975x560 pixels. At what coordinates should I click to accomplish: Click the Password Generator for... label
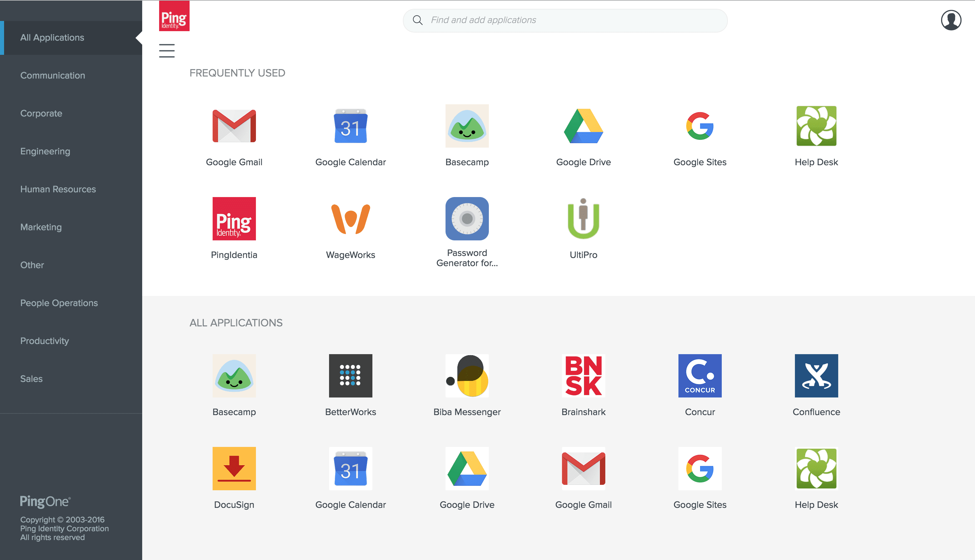pyautogui.click(x=467, y=258)
